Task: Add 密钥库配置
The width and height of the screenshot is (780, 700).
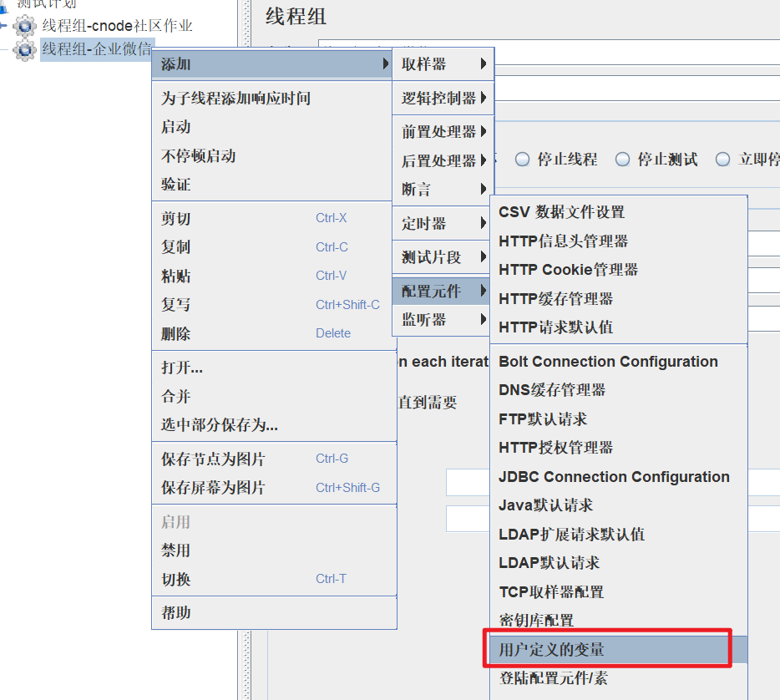Action: pyautogui.click(x=619, y=621)
